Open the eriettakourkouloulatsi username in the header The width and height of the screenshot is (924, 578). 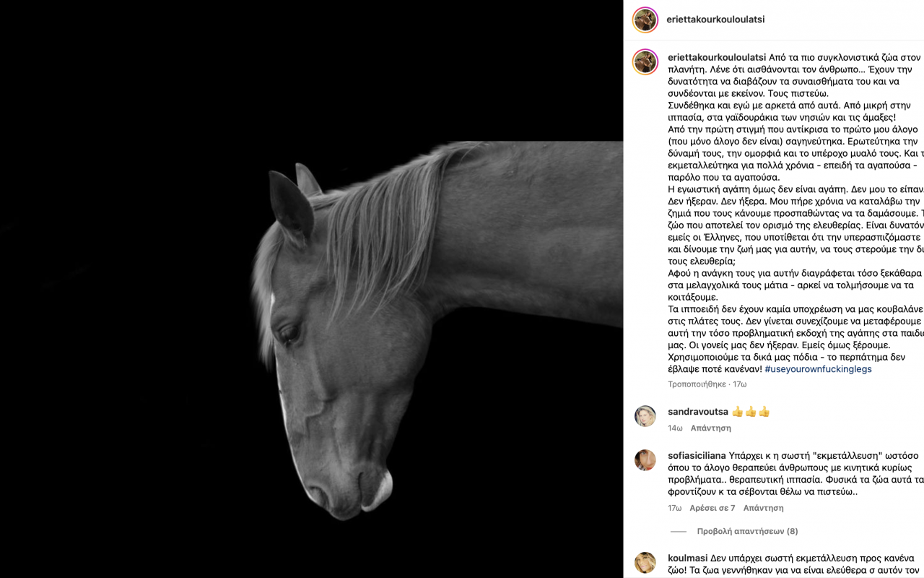pyautogui.click(x=716, y=20)
